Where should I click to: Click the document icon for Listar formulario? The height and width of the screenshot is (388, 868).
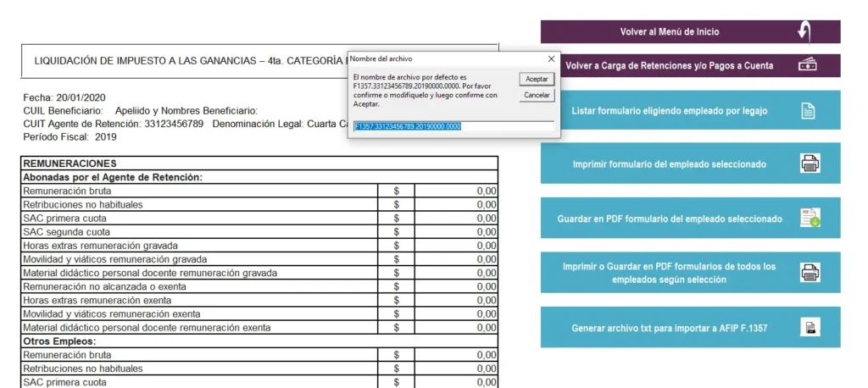[x=808, y=111]
